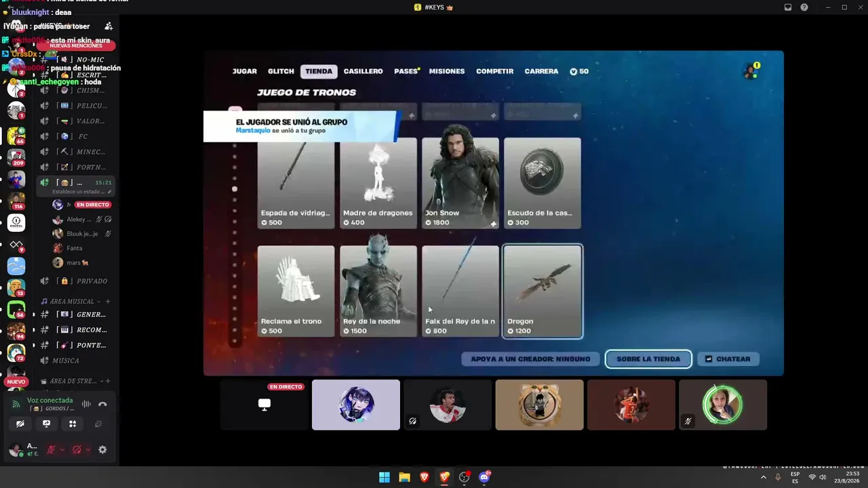
Task: Toggle microphone mute in the user panel
Action: [50, 449]
